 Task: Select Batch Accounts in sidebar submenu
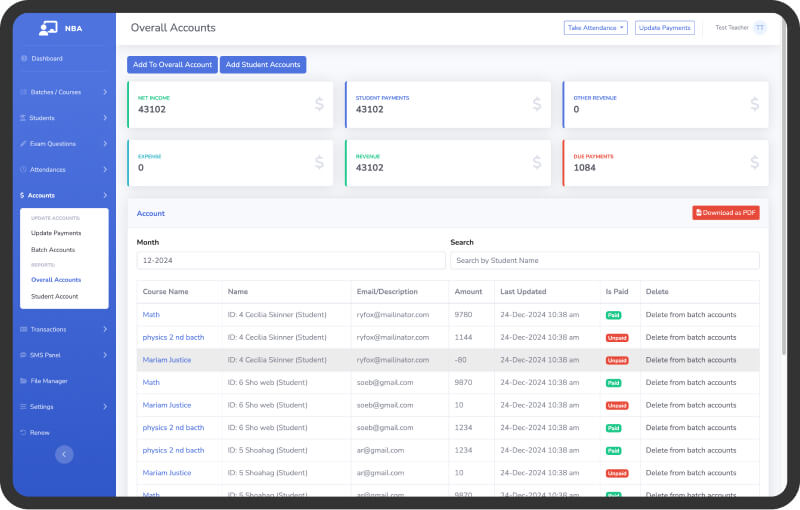coord(53,250)
